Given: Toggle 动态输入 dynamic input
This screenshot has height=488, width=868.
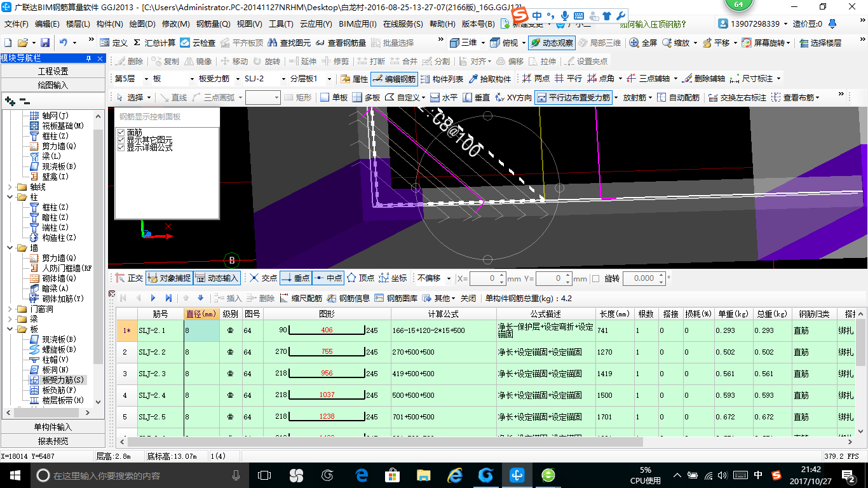Looking at the screenshot, I should 217,278.
